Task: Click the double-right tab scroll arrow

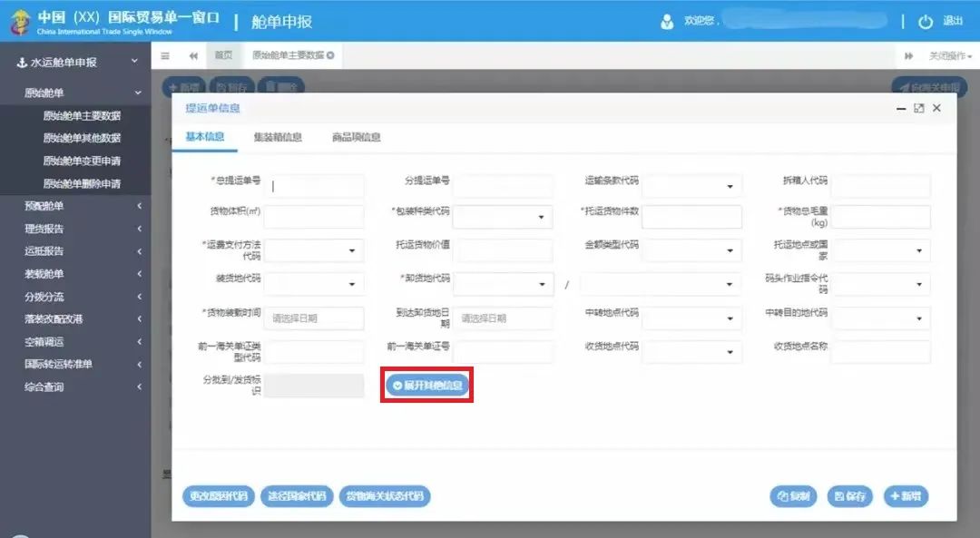Action: pyautogui.click(x=908, y=56)
